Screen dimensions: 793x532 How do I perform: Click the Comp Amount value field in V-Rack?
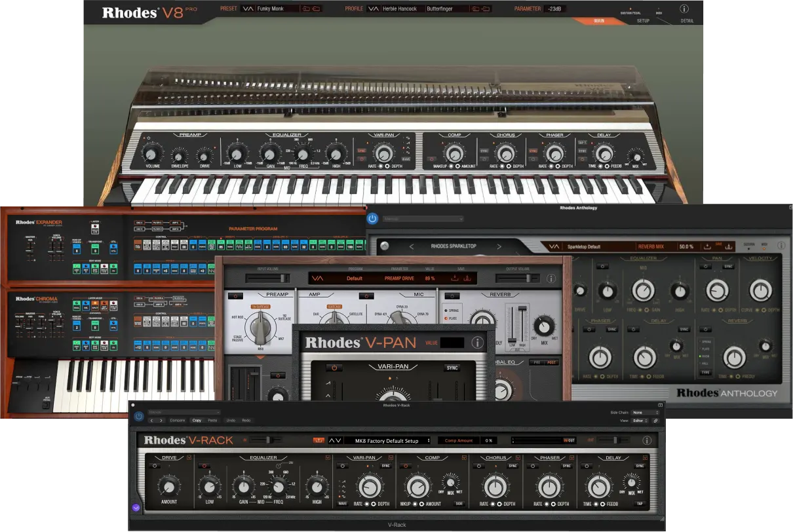pyautogui.click(x=490, y=440)
